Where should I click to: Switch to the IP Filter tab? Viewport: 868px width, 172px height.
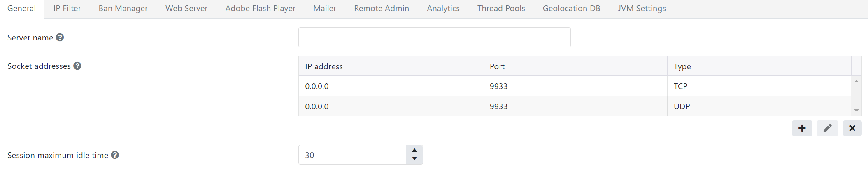(67, 9)
